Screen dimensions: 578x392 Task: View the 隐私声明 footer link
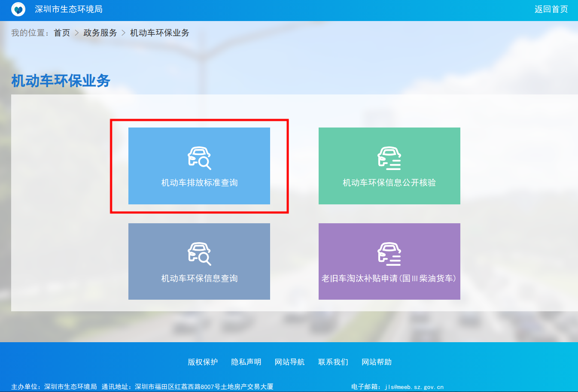246,362
